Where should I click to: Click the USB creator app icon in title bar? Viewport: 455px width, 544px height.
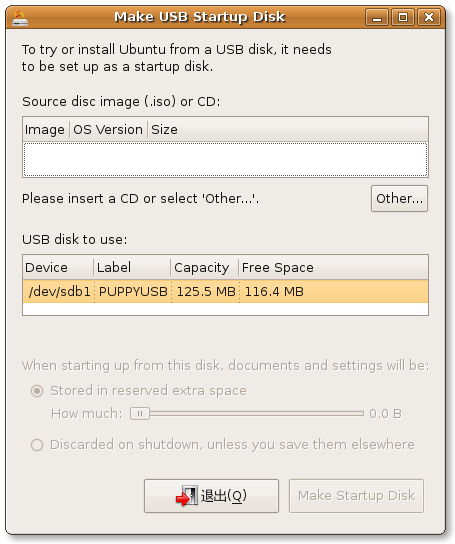coord(19,18)
